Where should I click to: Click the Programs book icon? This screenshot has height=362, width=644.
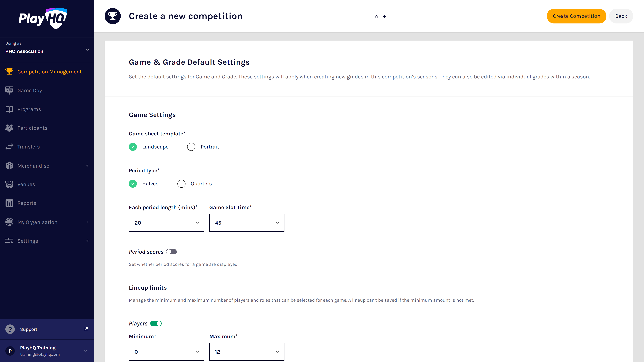pos(9,109)
